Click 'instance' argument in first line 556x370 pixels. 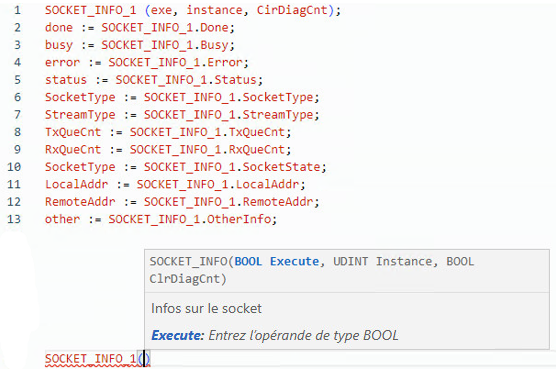coord(214,10)
